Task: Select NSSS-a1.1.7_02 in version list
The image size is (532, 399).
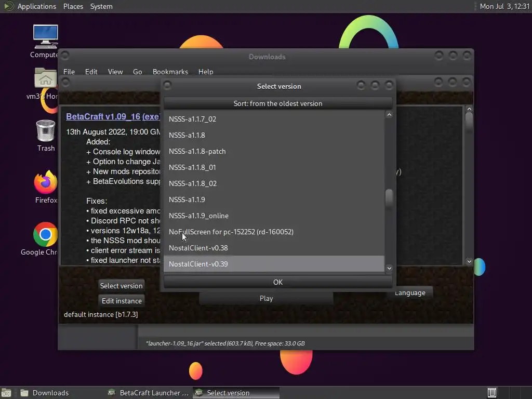Action: point(274,119)
